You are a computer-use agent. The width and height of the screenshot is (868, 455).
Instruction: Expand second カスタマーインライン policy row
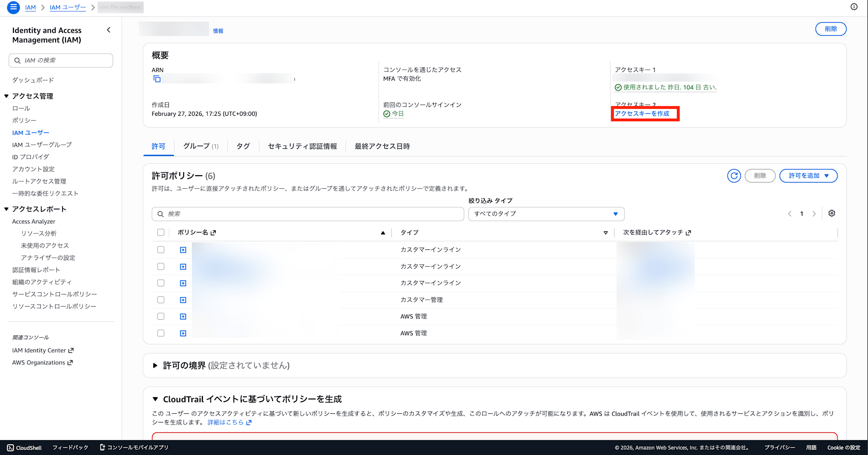183,267
